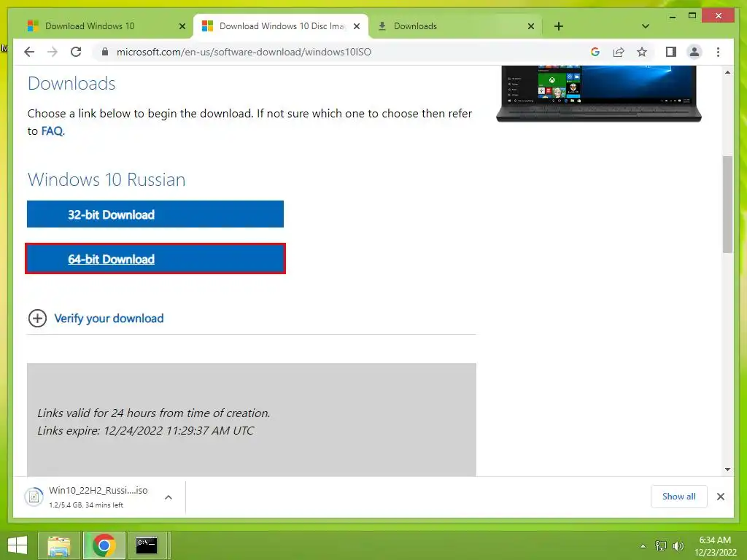Open Chrome three-dot menu
Viewport: 747px width, 560px height.
(718, 52)
